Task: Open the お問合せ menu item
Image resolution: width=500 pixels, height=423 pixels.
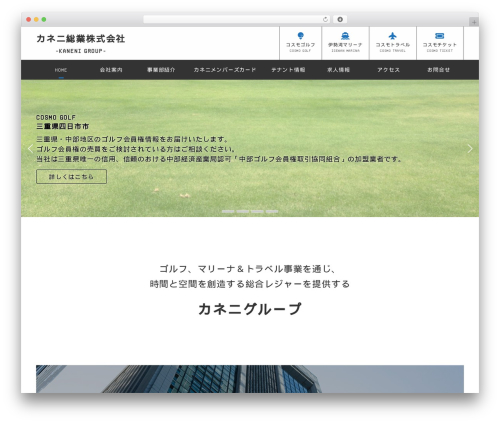Action: (438, 70)
